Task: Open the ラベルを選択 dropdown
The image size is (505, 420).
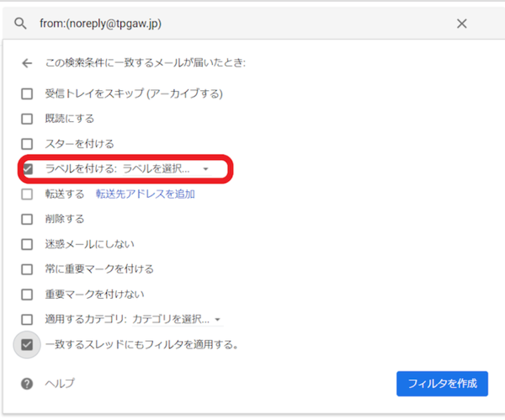Action: [167, 169]
